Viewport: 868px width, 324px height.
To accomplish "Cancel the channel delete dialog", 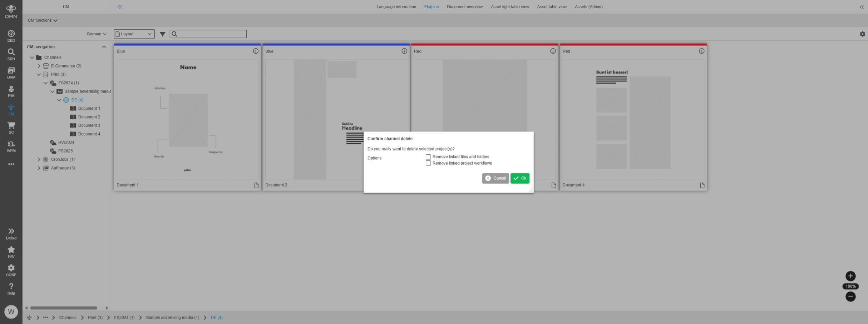I will [495, 178].
